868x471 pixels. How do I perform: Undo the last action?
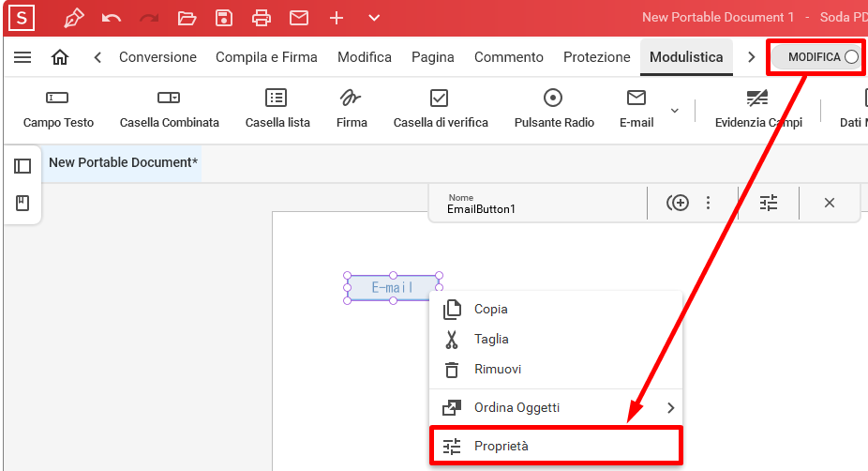pyautogui.click(x=112, y=18)
